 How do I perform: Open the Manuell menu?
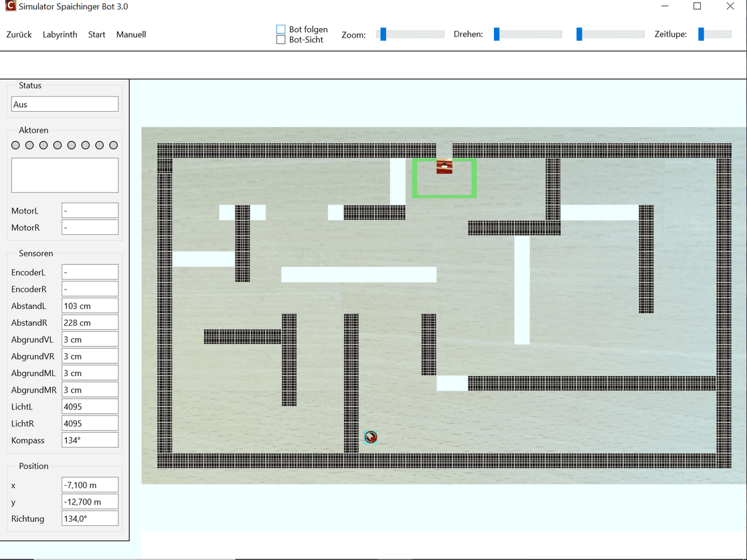(131, 35)
